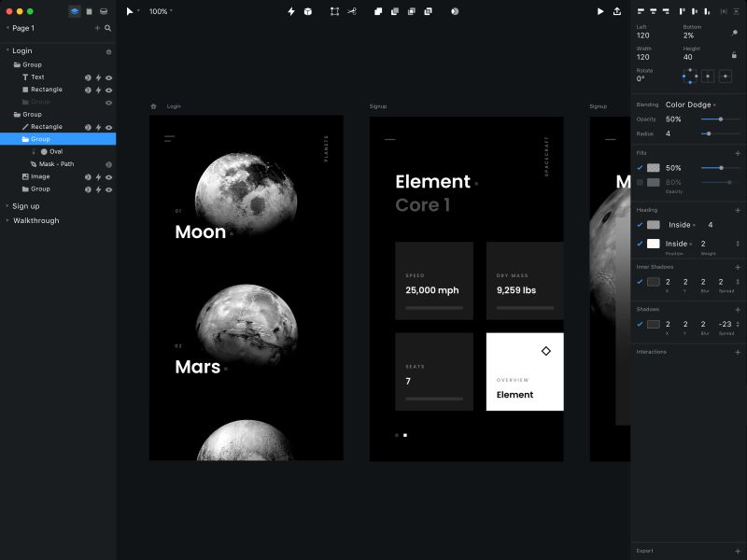Uncheck the Inside 2 border checkbox

coord(640,244)
